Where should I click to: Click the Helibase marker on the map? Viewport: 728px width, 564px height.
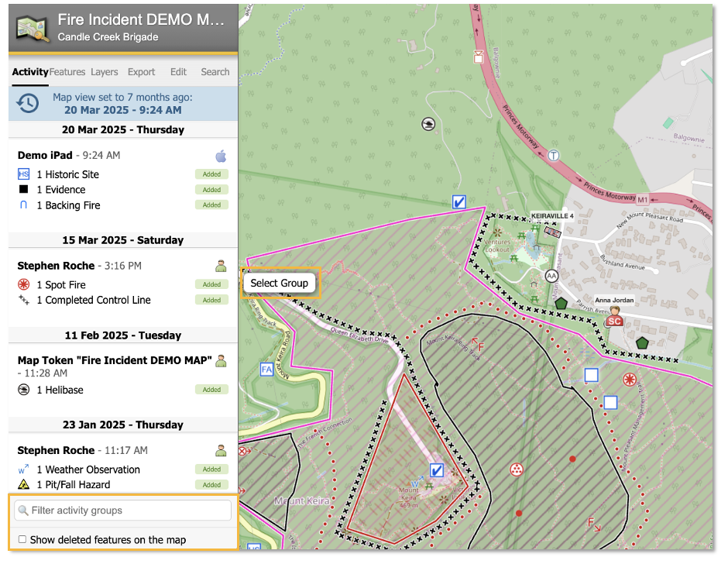(427, 123)
